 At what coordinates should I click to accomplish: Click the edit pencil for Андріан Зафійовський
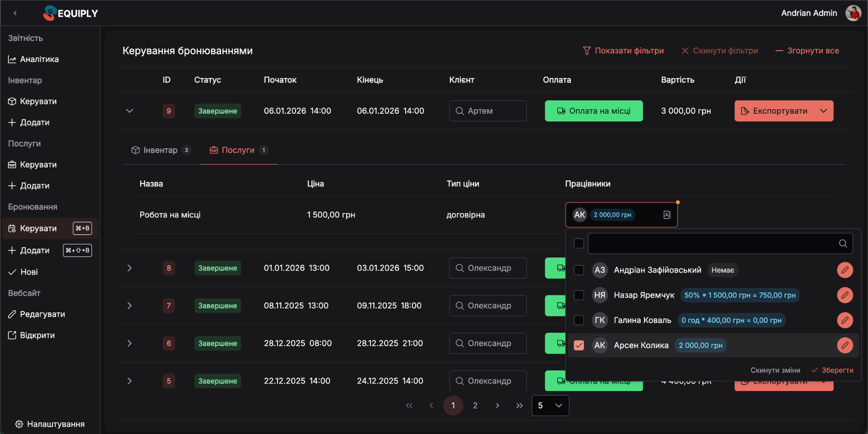point(845,270)
